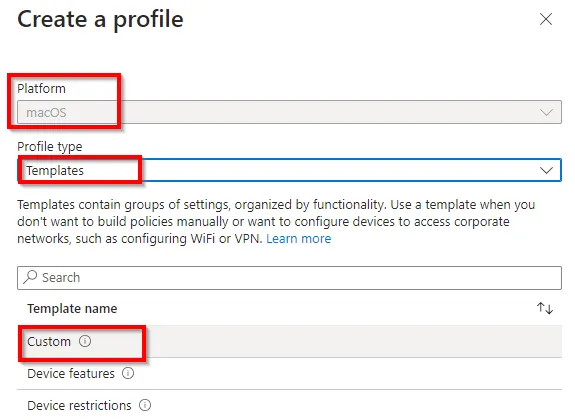This screenshot has height=420, width=575.
Task: Click the Templates description paragraph
Action: coord(276,222)
